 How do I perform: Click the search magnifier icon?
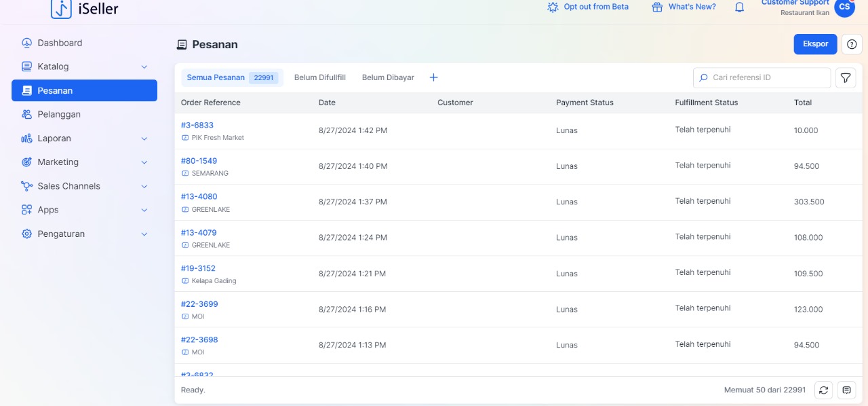click(703, 78)
